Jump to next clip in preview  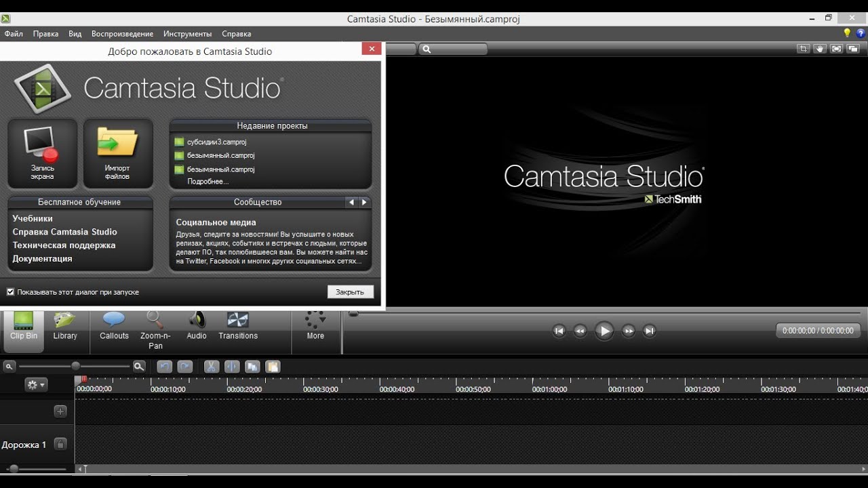coord(650,331)
